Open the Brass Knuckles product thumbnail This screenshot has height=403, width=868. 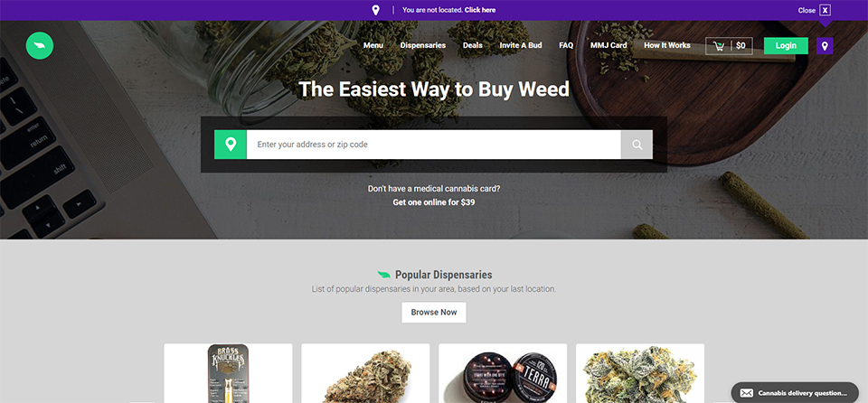tap(228, 373)
